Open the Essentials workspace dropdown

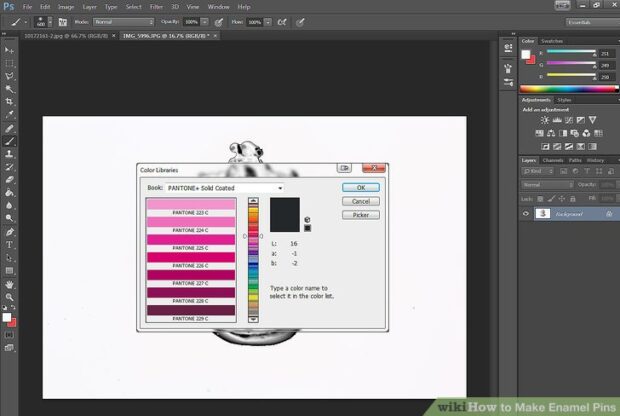[x=592, y=22]
